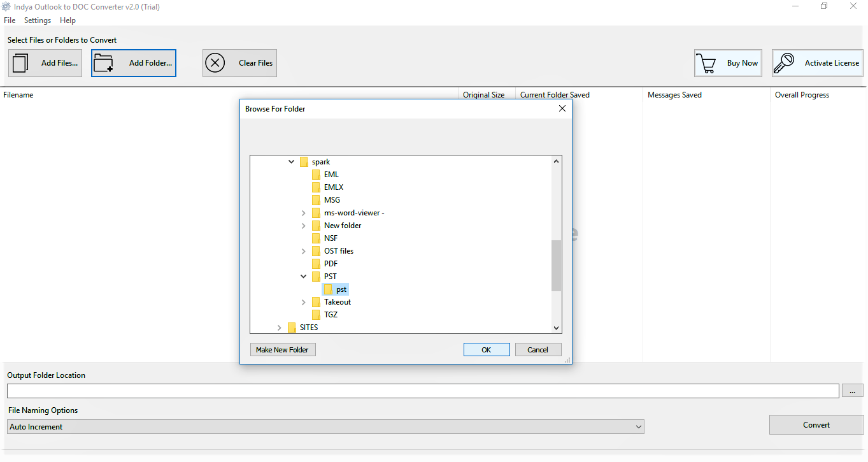Open the Settings menu
Image resolution: width=868 pixels, height=462 pixels.
coord(38,20)
